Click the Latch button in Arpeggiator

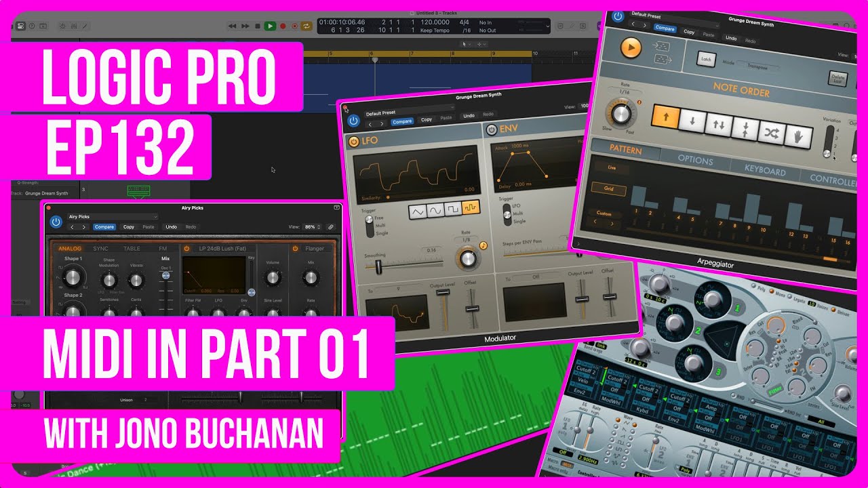tap(706, 60)
